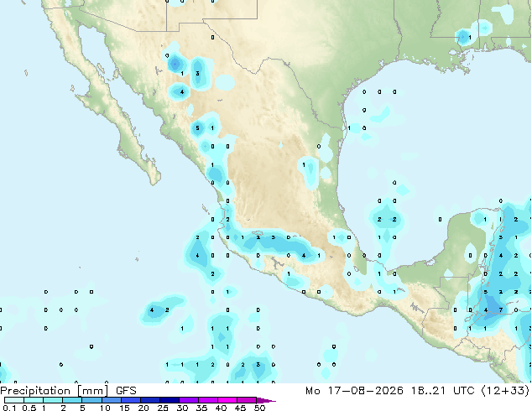Click the '35' legend label
This screenshot has width=532, height=411.
pyautogui.click(x=201, y=408)
